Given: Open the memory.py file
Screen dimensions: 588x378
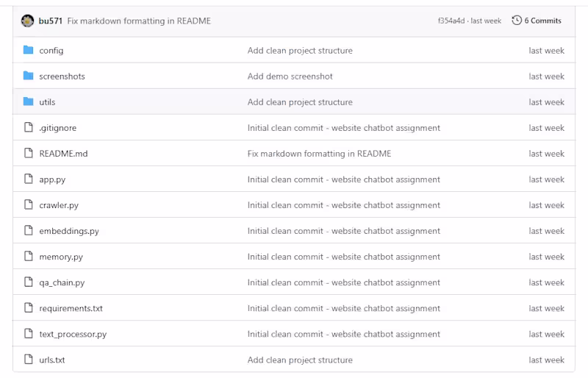Looking at the screenshot, I should pyautogui.click(x=61, y=257).
